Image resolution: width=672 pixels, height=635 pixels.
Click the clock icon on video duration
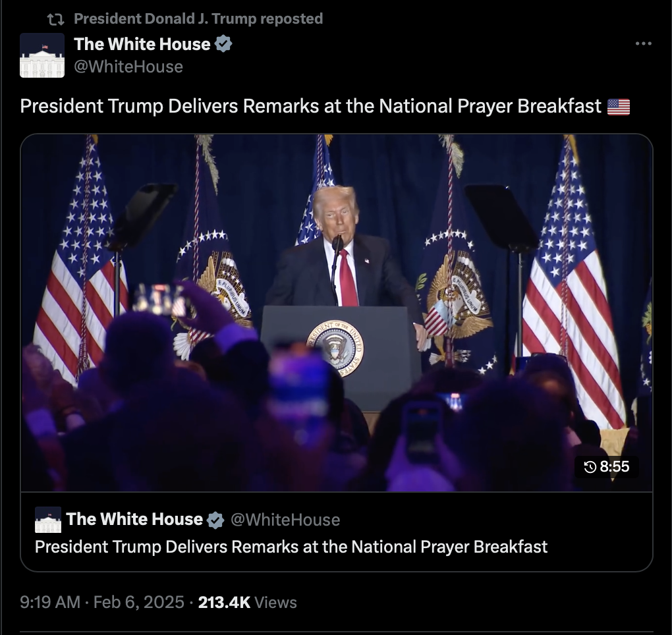pyautogui.click(x=590, y=466)
